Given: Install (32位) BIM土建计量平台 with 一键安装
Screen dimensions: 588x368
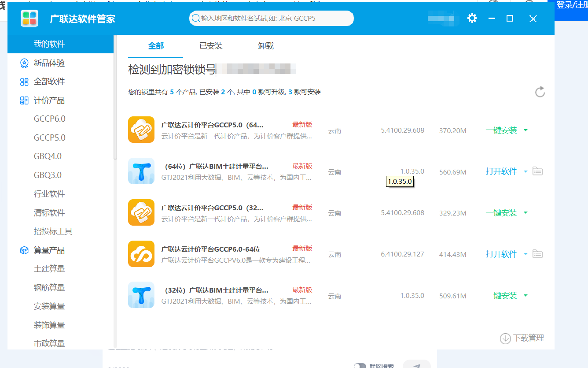Looking at the screenshot, I should point(501,296).
